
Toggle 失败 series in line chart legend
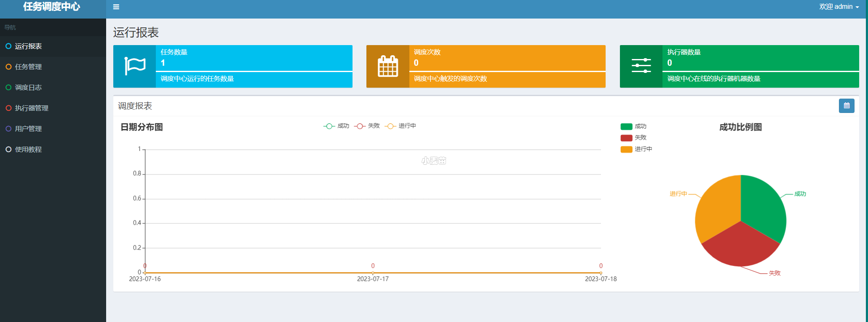point(367,126)
